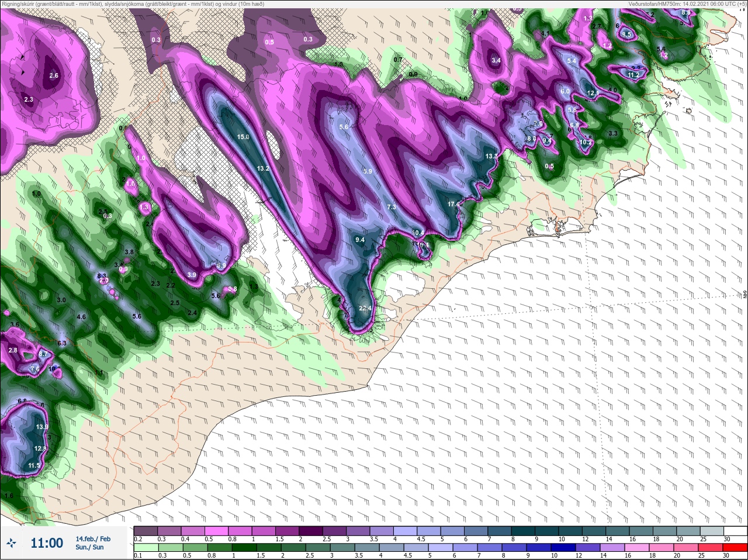Pick the pale green rain swatch above 0.1
This screenshot has height=560, width=748.
pyautogui.click(x=146, y=548)
